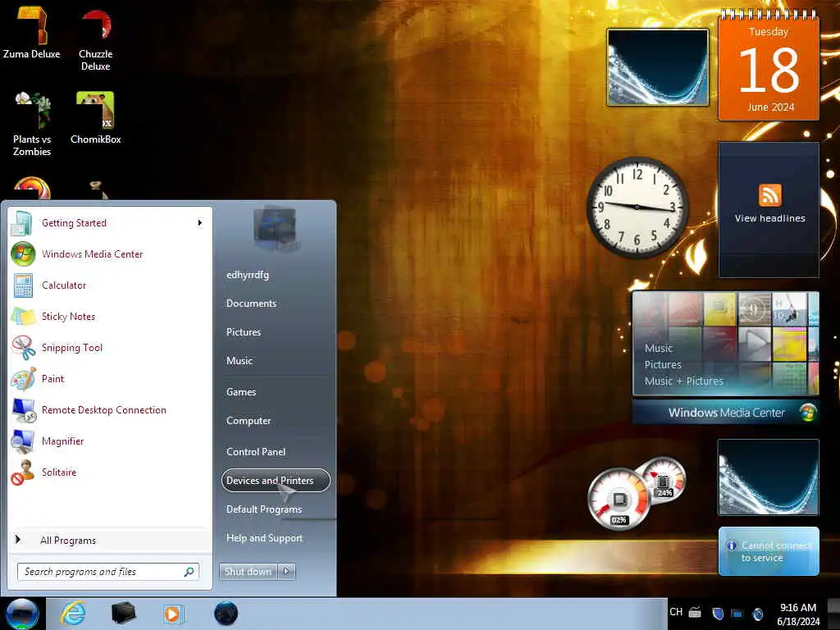Click the keyboard icon in system tray

(x=696, y=612)
